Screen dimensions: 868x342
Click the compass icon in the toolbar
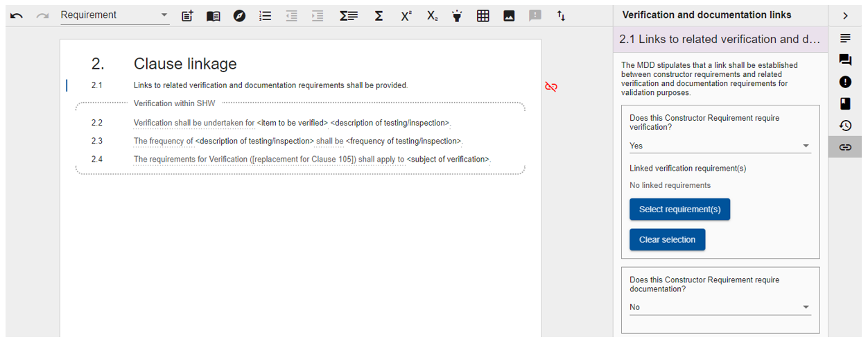point(239,15)
